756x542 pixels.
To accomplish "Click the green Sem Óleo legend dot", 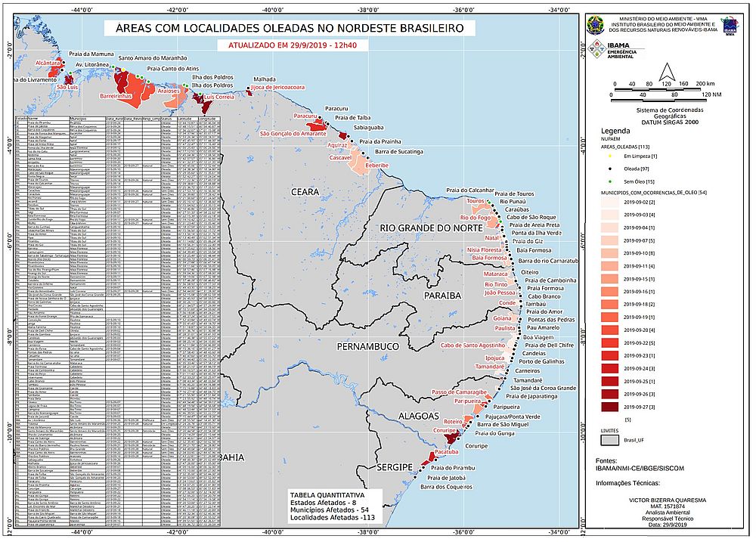I will click(609, 181).
